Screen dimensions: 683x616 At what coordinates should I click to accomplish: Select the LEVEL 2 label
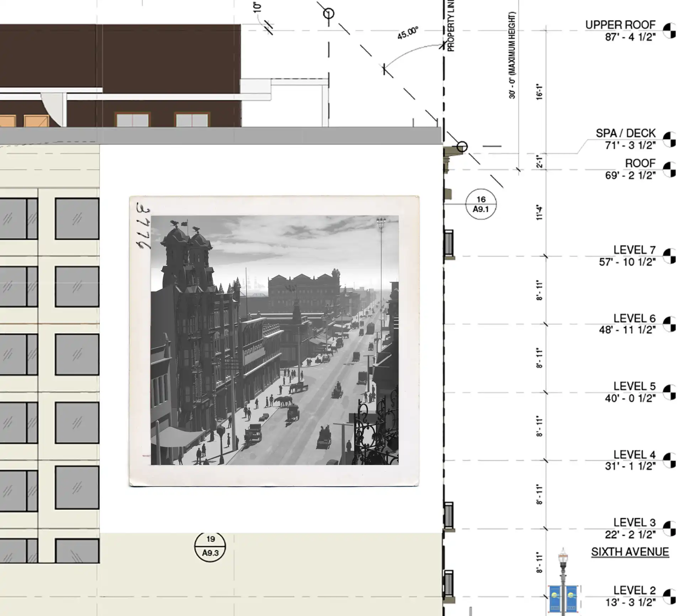click(634, 590)
